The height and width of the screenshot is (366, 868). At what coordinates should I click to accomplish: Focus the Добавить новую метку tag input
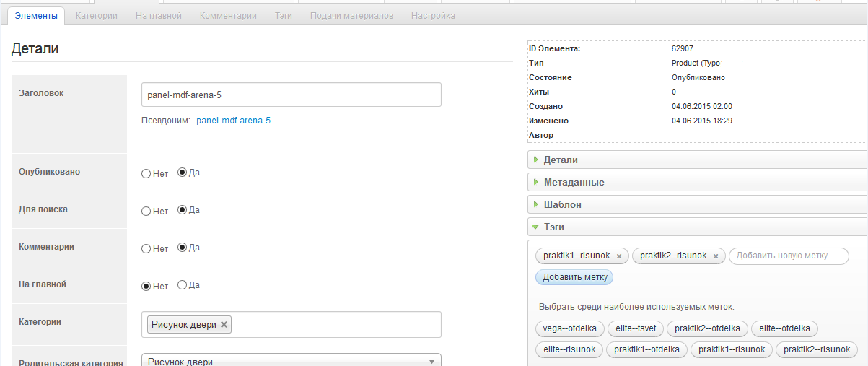pos(789,256)
